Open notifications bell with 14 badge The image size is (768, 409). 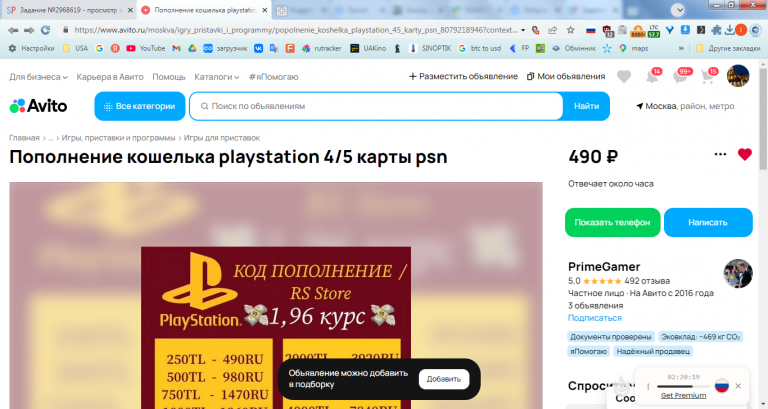(653, 76)
